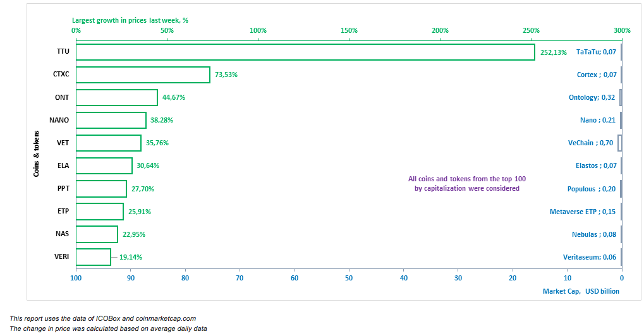Viewport: 644px width, 336px height.
Task: Click the 'Coins & tokens' axis title
Action: (x=37, y=154)
